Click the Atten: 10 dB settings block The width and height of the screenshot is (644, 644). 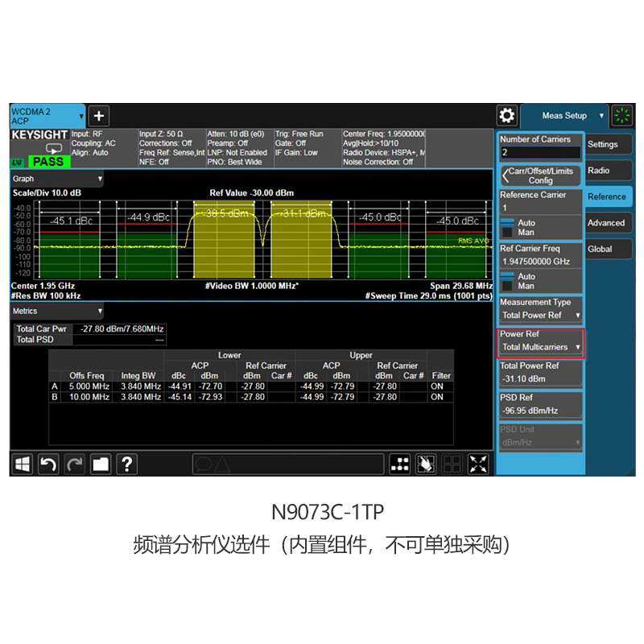[239, 148]
